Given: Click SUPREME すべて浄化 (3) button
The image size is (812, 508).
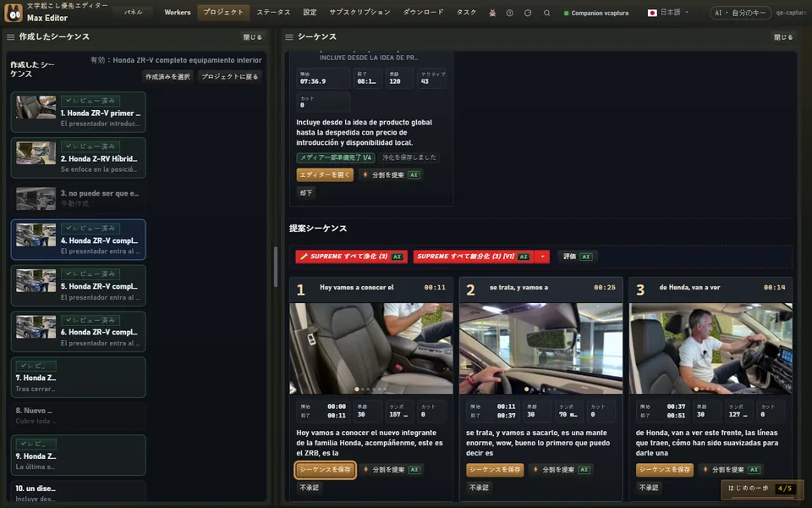Looking at the screenshot, I should click(x=351, y=257).
